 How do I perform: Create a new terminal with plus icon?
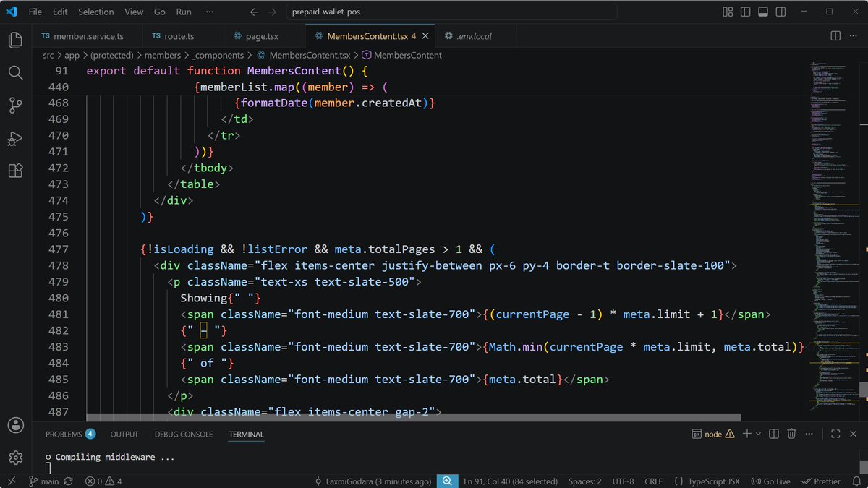(746, 434)
